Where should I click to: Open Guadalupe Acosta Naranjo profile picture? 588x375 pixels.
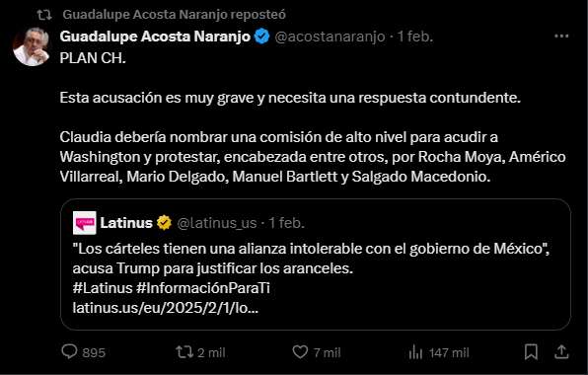(x=32, y=46)
